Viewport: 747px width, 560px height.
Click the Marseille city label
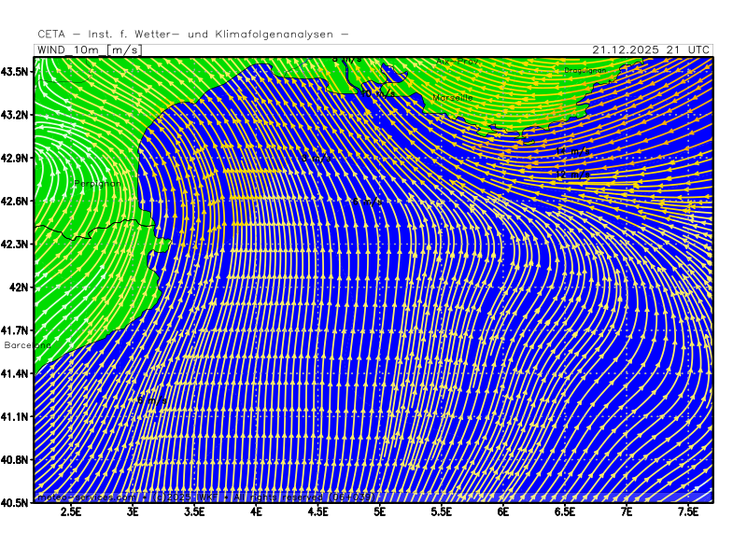pos(453,97)
